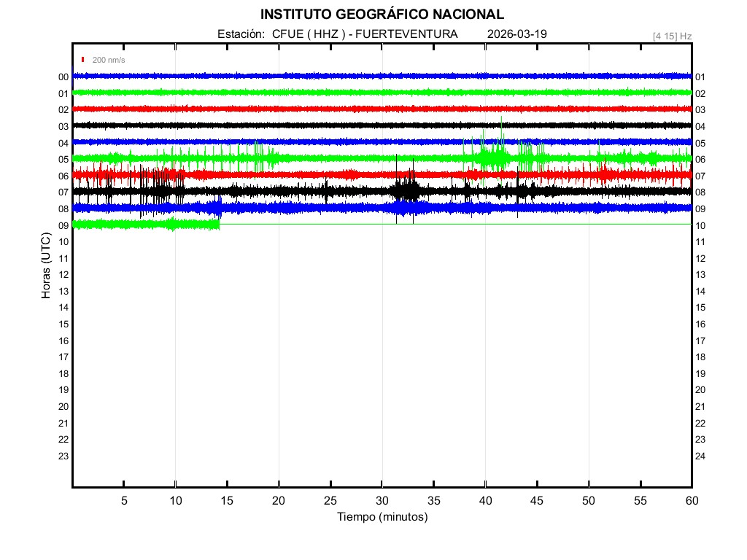Select hour label 23 on left axis
747x560 pixels.
pyautogui.click(x=63, y=456)
